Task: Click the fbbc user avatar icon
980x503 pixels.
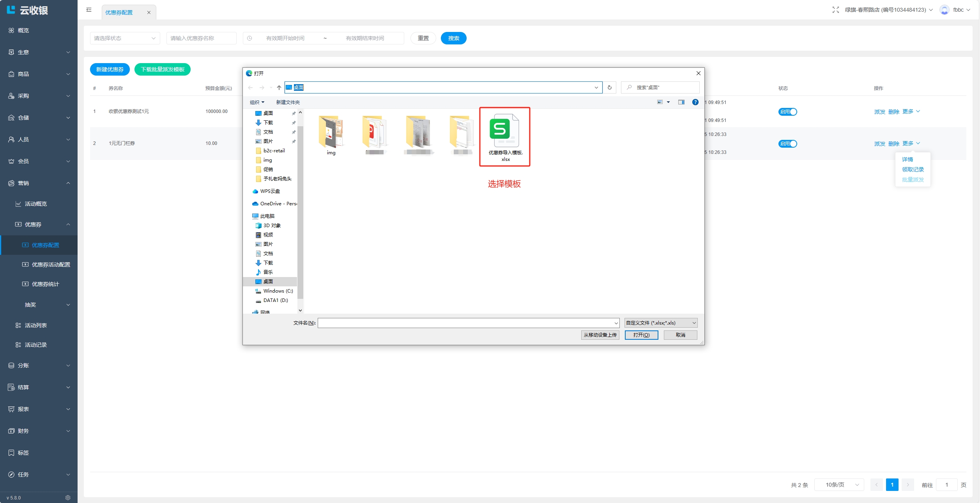Action: pyautogui.click(x=944, y=10)
